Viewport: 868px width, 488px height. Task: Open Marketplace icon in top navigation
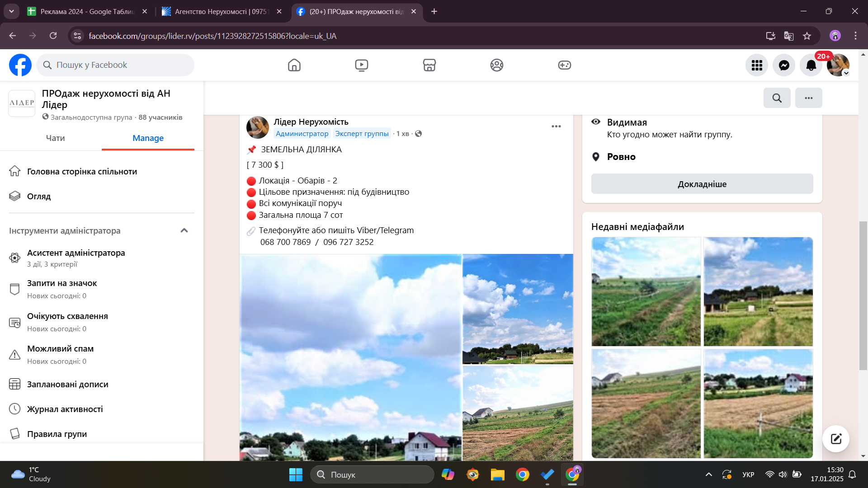pos(429,65)
